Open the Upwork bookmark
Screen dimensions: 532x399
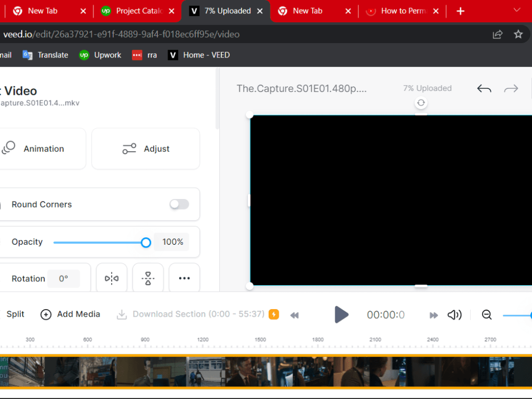[x=100, y=55]
